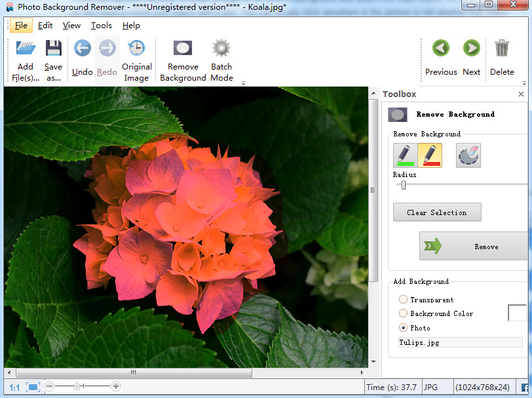Switch to Batch Mode

(221, 60)
